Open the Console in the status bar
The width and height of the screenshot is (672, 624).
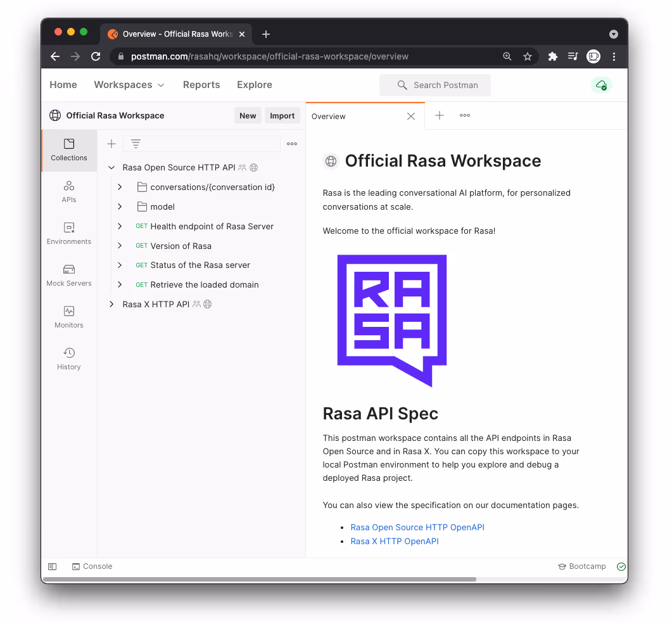pos(92,566)
